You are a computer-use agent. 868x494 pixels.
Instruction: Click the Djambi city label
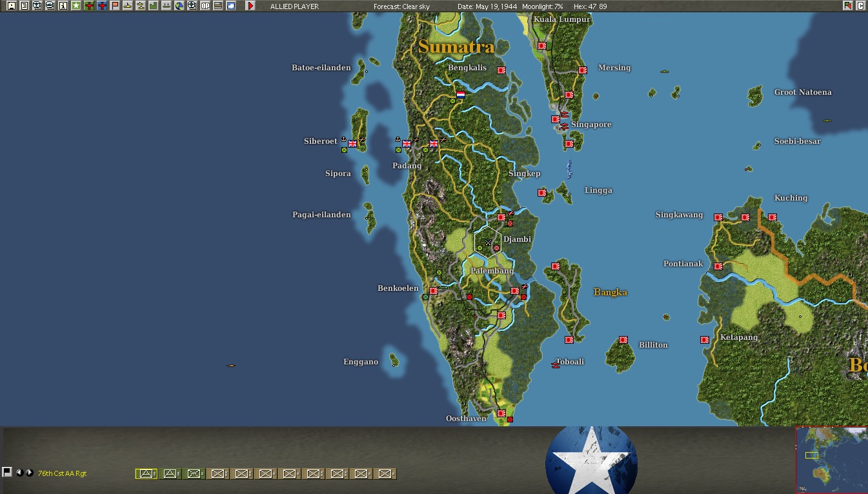[x=517, y=239]
